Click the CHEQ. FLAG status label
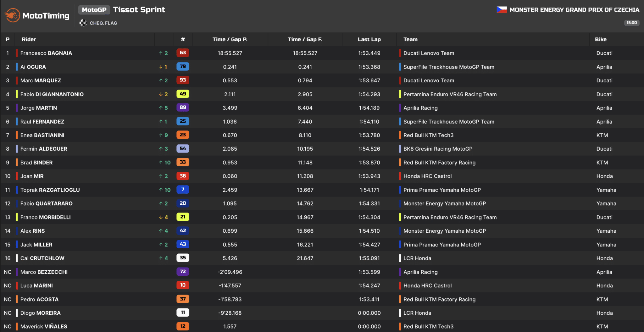 pos(103,23)
